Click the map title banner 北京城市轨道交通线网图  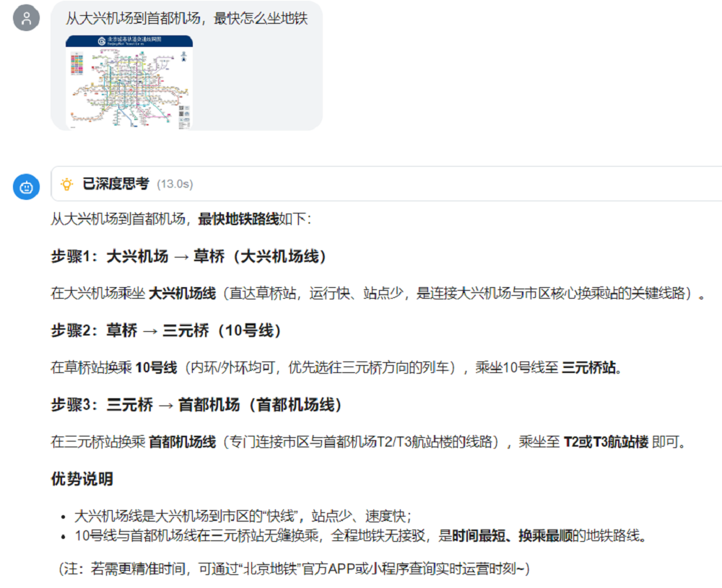click(134, 41)
